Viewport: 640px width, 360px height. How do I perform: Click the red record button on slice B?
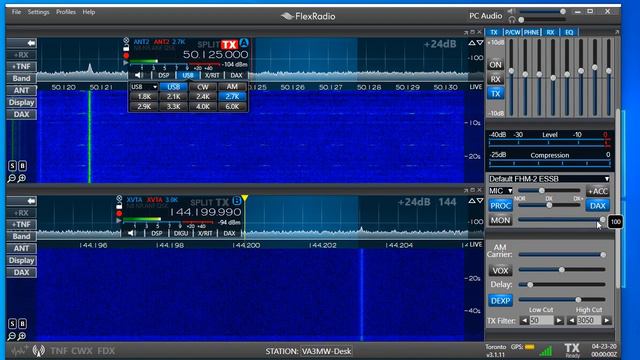click(x=119, y=213)
